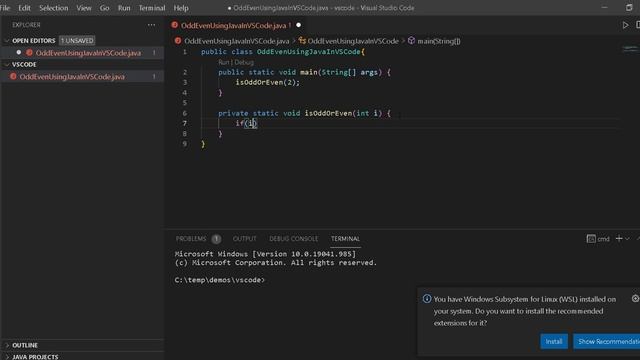
Task: Open the Edit menu
Action: (24, 8)
